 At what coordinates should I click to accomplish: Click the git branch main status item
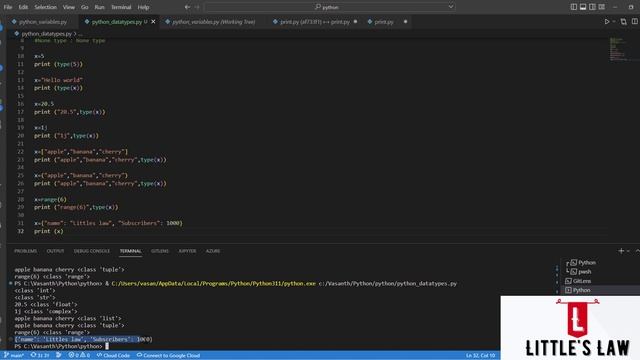[14, 355]
